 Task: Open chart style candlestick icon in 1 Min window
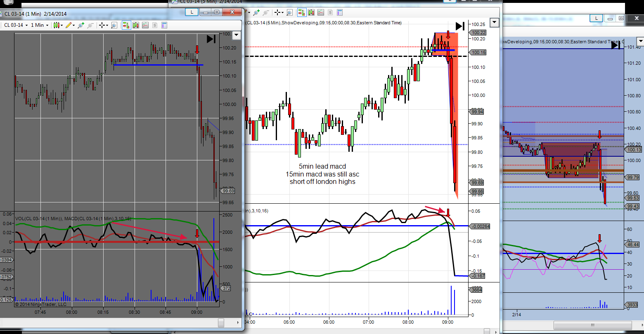tap(57, 25)
